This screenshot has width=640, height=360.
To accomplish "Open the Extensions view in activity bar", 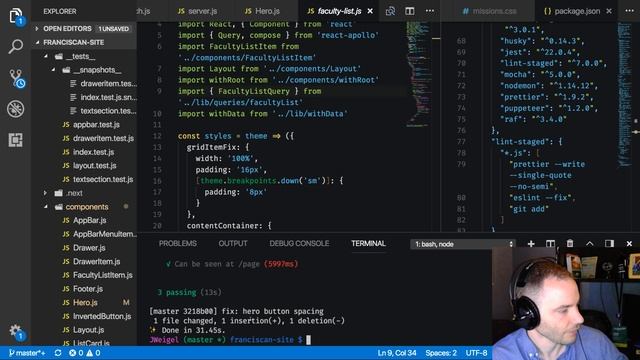I will (16, 140).
